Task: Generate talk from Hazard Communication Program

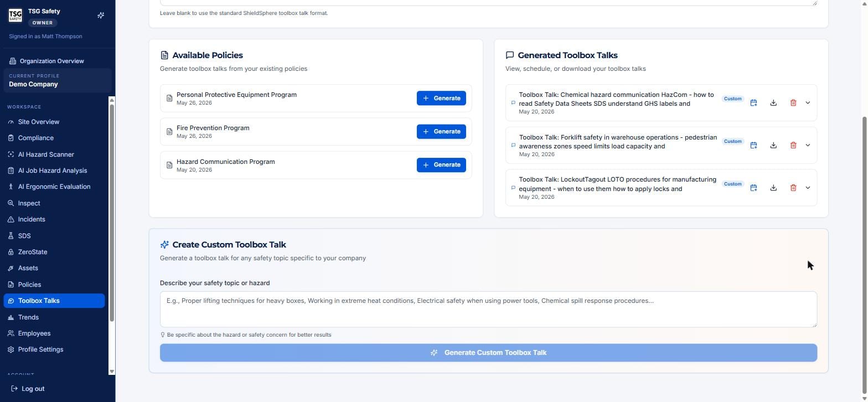Action: [441, 165]
